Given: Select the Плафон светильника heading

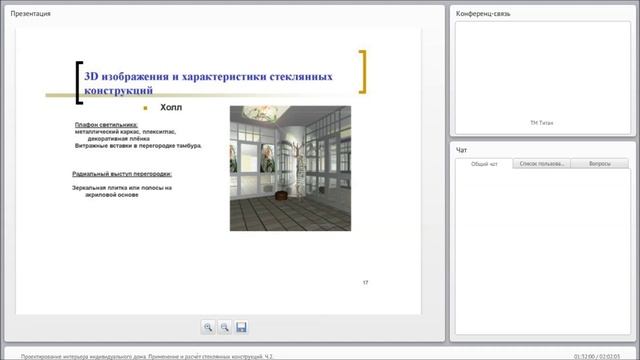Looking at the screenshot, I should 106,125.
